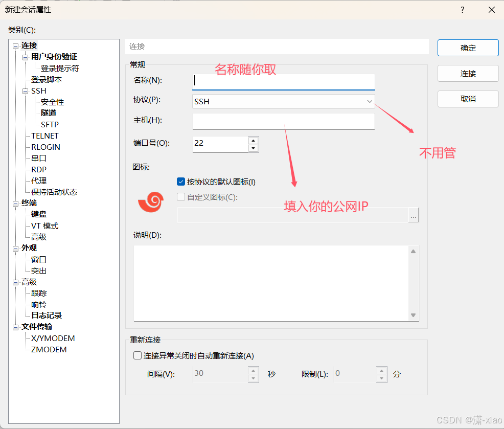Screen dimensions: 504x429
Task: Select 突出 tree item
Action: pyautogui.click(x=38, y=271)
